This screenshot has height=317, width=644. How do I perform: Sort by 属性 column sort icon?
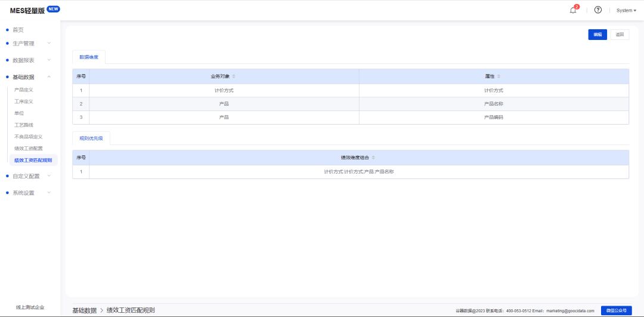(499, 76)
